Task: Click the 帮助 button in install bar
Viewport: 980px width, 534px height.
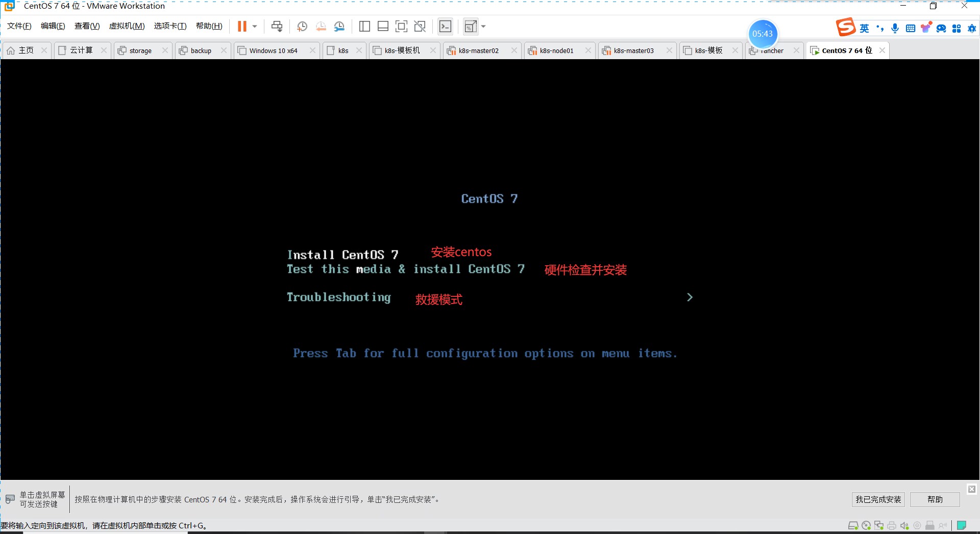Action: pyautogui.click(x=935, y=499)
